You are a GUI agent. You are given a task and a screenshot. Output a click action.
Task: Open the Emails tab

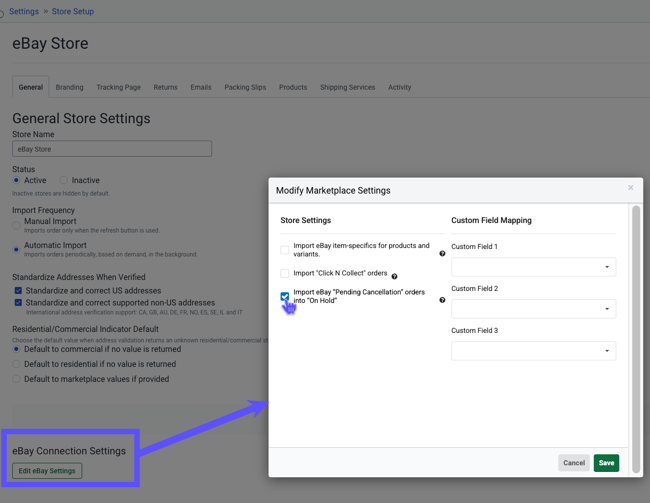pos(201,87)
